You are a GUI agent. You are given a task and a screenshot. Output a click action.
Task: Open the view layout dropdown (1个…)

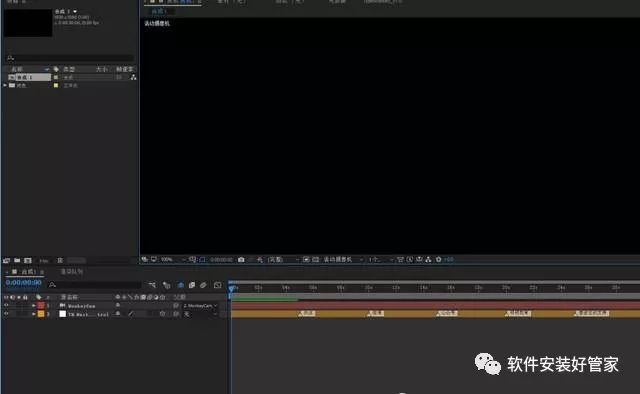point(381,260)
